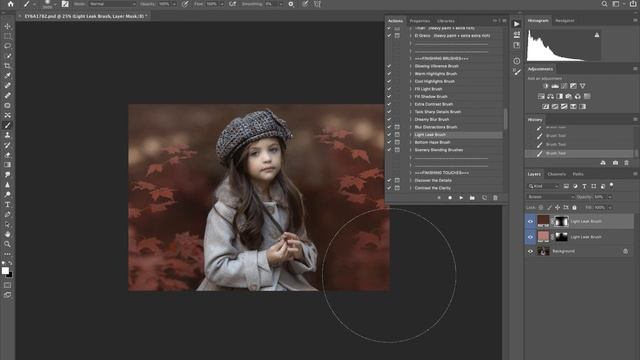The height and width of the screenshot is (360, 640).
Task: Click second Light Leak Brush layer mask thumbnail
Action: click(562, 237)
